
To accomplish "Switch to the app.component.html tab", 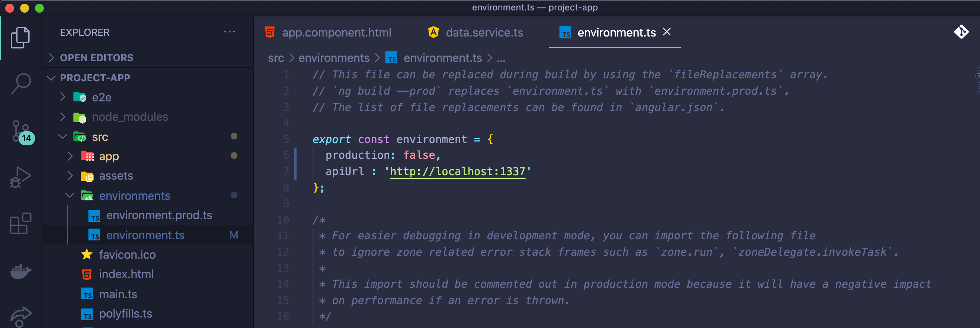I will (x=336, y=33).
